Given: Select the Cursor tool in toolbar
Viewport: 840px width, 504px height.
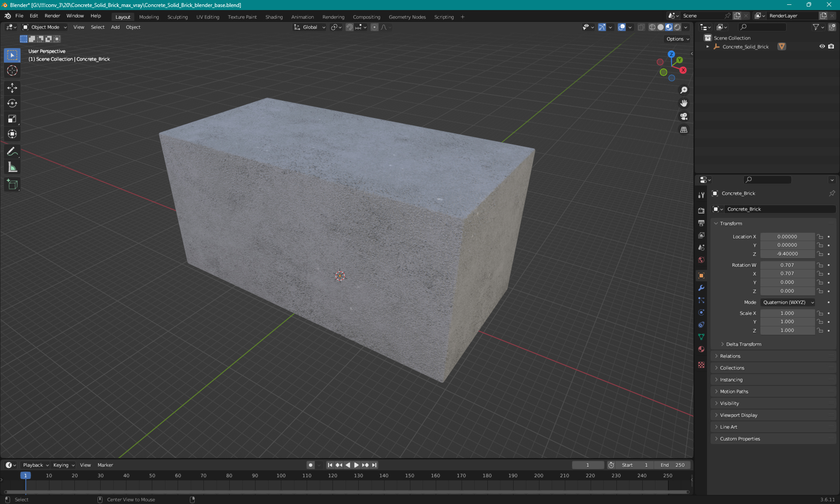Looking at the screenshot, I should (12, 70).
